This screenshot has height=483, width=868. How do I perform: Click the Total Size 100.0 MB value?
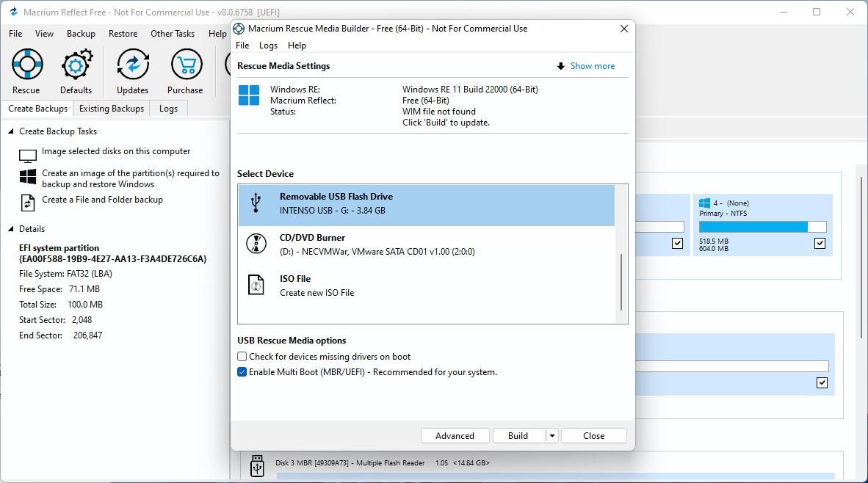(85, 305)
